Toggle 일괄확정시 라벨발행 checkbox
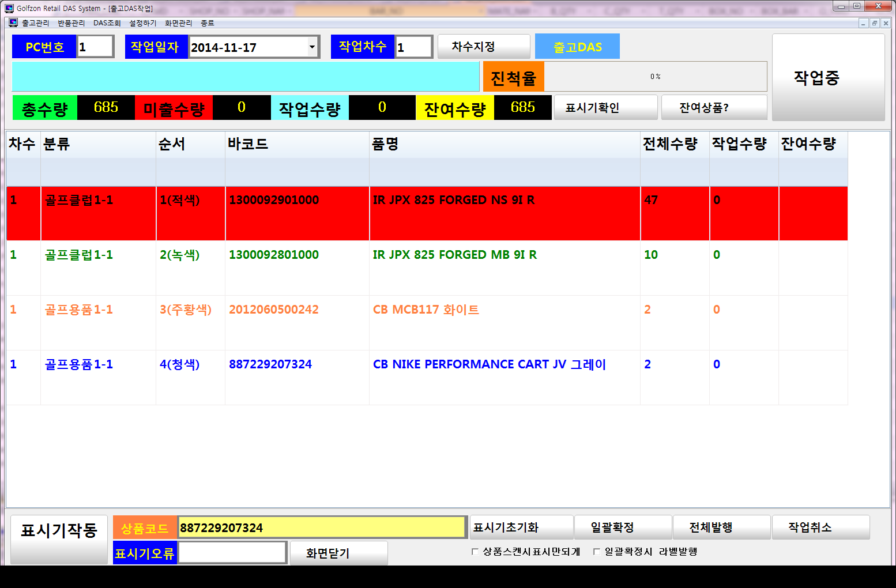Viewport: 896px width, 588px height. [597, 552]
